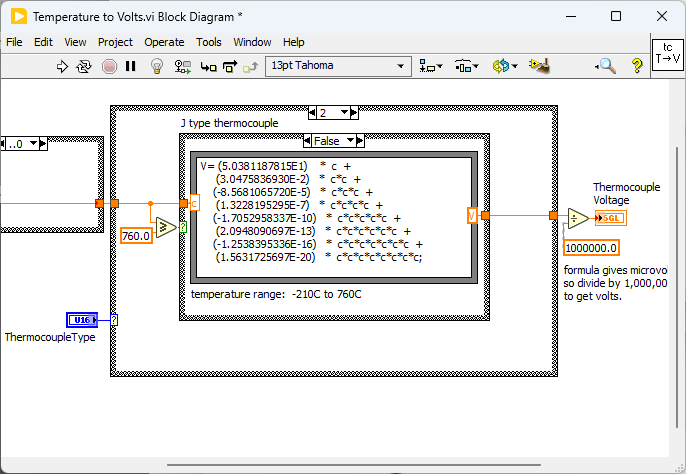This screenshot has height=474, width=686.
Task: Click the Run arrow button
Action: [x=62, y=67]
